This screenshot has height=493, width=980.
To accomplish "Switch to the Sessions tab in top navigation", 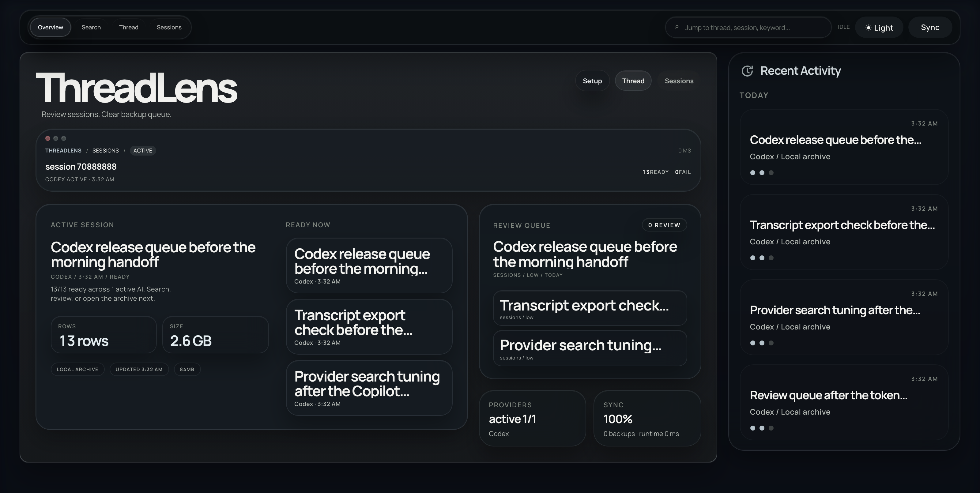I will pos(170,27).
